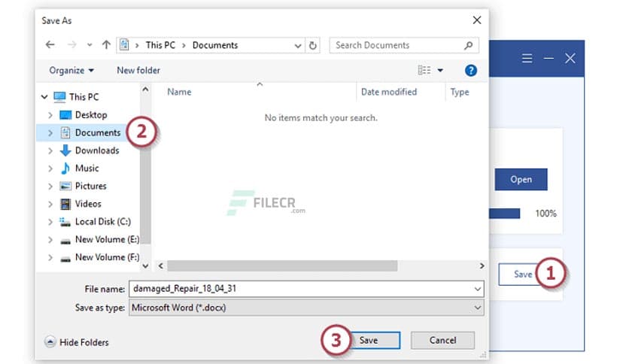Click Save in the repair app window

523,275
